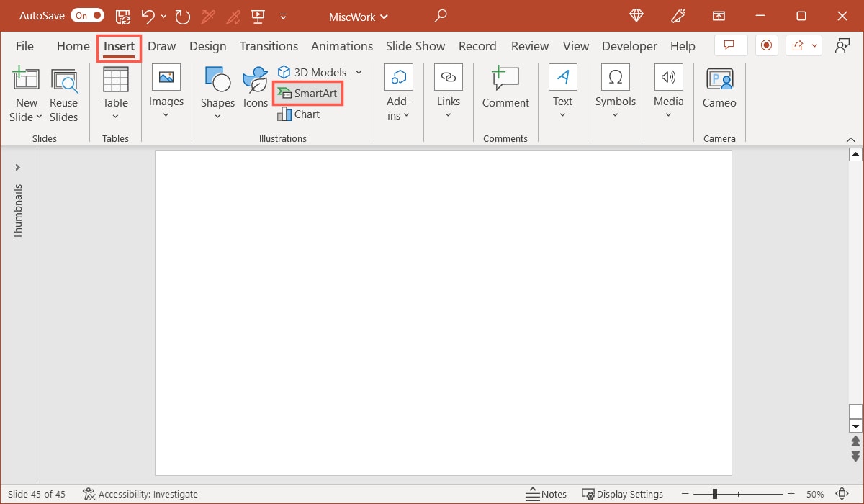This screenshot has width=864, height=504.
Task: Toggle AutoSave off
Action: 86,15
